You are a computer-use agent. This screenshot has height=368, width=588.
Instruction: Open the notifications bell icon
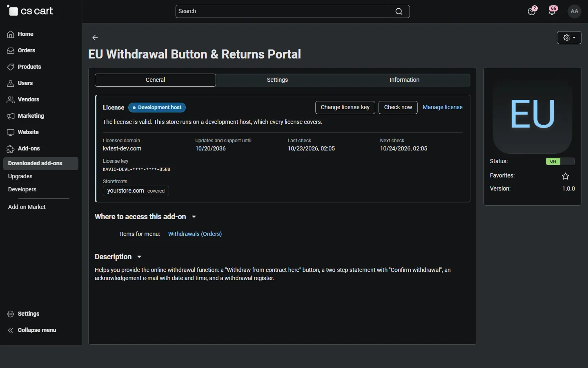click(x=553, y=11)
